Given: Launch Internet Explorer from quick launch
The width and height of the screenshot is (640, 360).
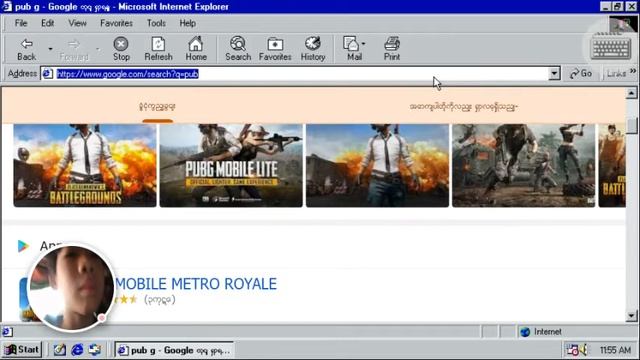Looking at the screenshot, I should coord(77,350).
